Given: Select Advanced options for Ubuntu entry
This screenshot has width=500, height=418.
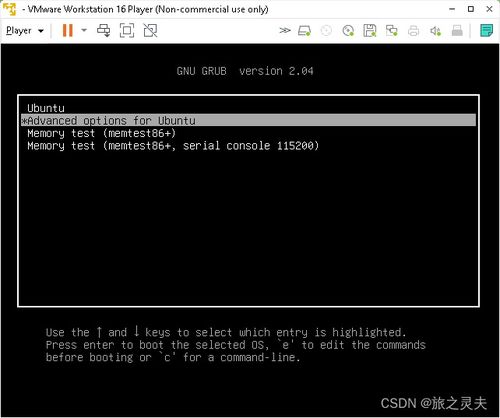Looking at the screenshot, I should coord(248,120).
